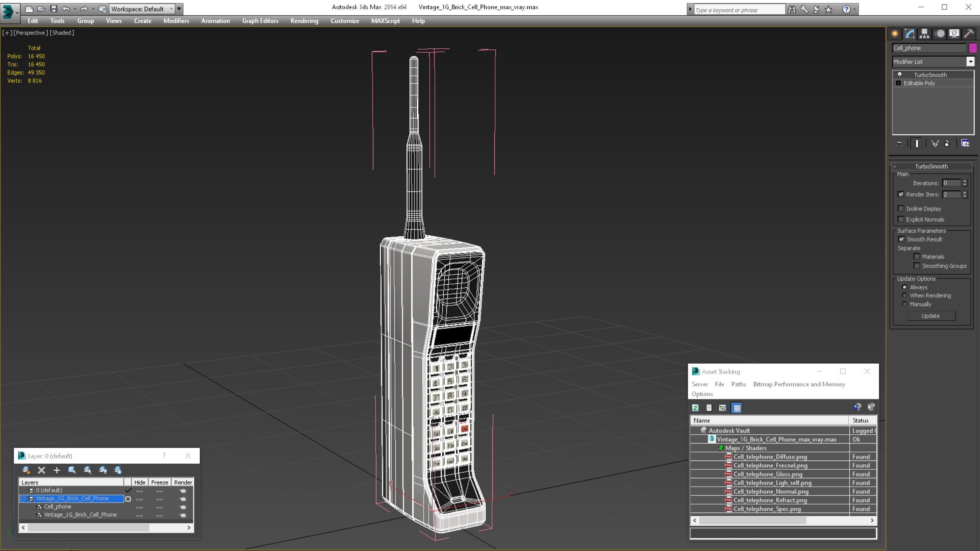980x551 pixels.
Task: Click the Update button in TurboSmooth
Action: 931,316
